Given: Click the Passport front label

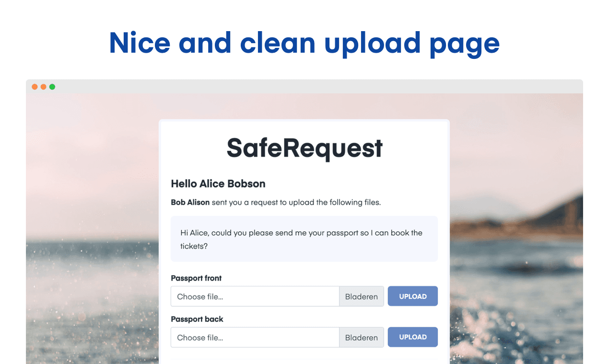Looking at the screenshot, I should [x=196, y=278].
